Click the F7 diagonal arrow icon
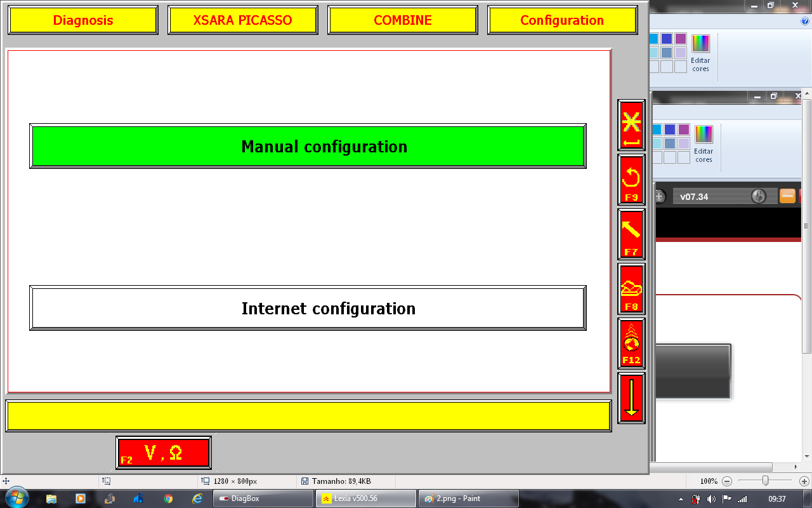 (631, 234)
